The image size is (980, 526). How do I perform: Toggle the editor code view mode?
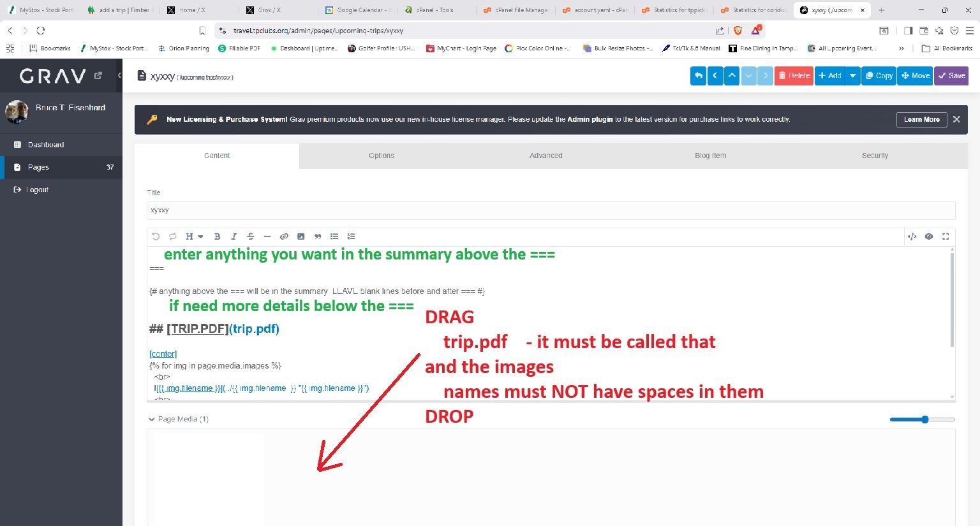912,237
